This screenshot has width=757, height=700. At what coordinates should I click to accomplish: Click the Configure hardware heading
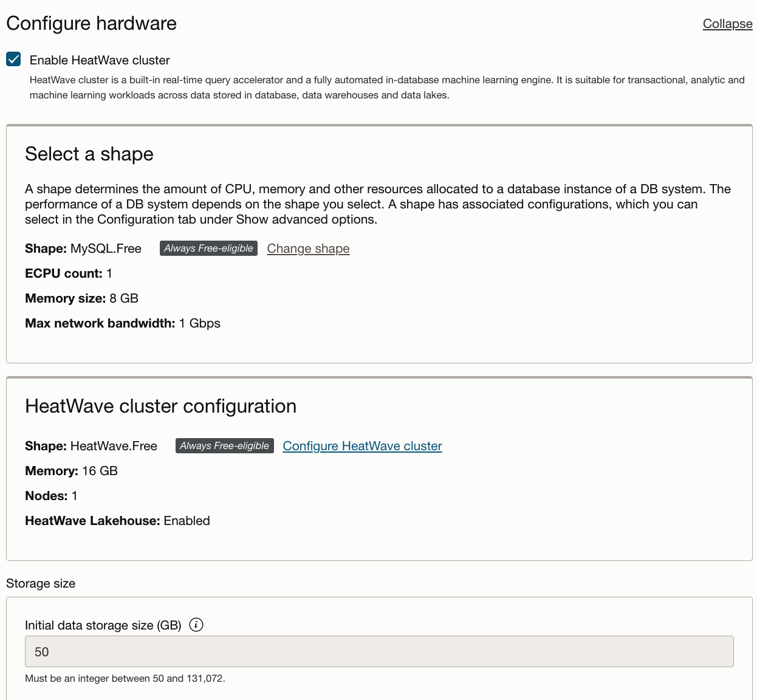pyautogui.click(x=91, y=24)
